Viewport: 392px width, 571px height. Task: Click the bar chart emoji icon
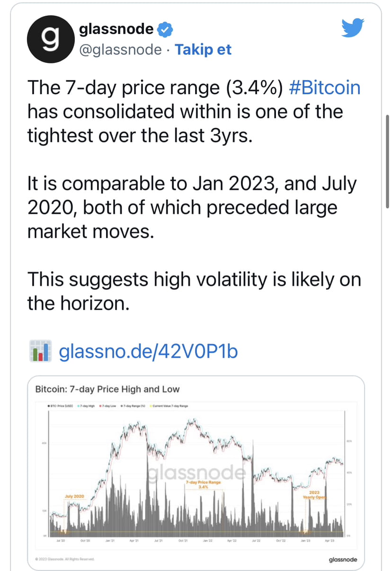pos(40,351)
